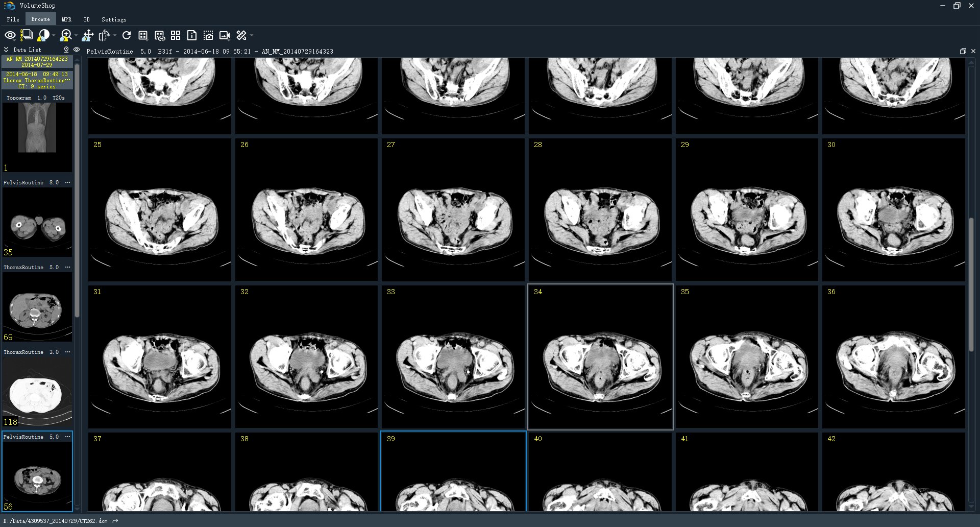This screenshot has width=980, height=527.
Task: Select patient AN NM 20140729164323 entry
Action: pos(37,62)
